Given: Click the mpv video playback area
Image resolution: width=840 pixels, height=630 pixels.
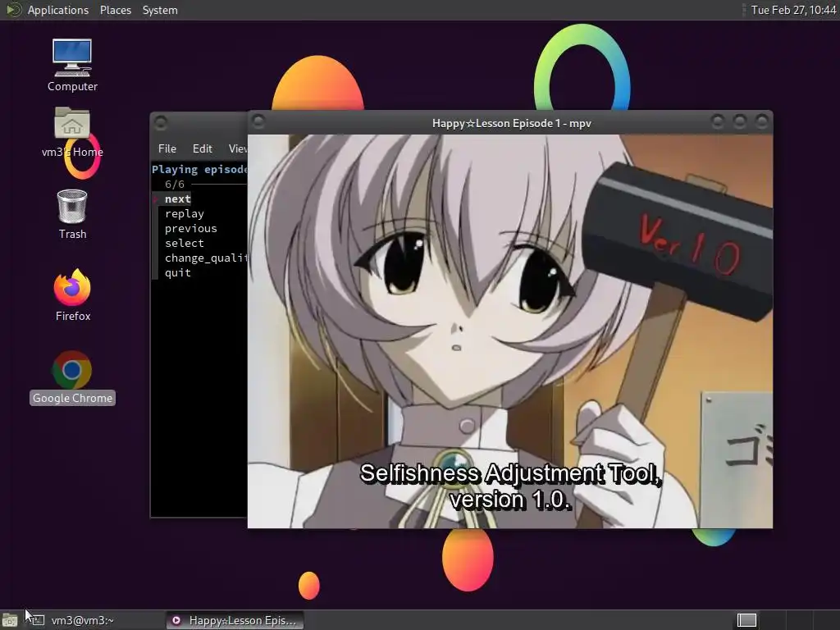Looking at the screenshot, I should point(510,331).
